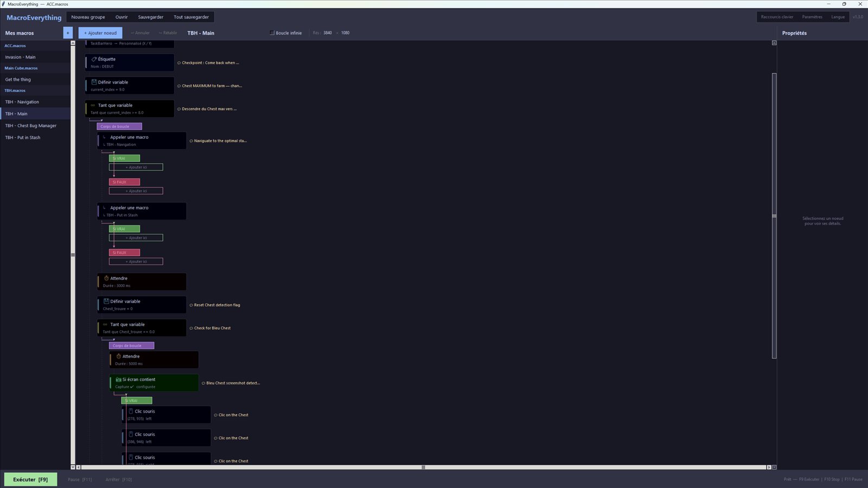Select the Invasion - Main macro
The image size is (868, 488).
click(35, 57)
